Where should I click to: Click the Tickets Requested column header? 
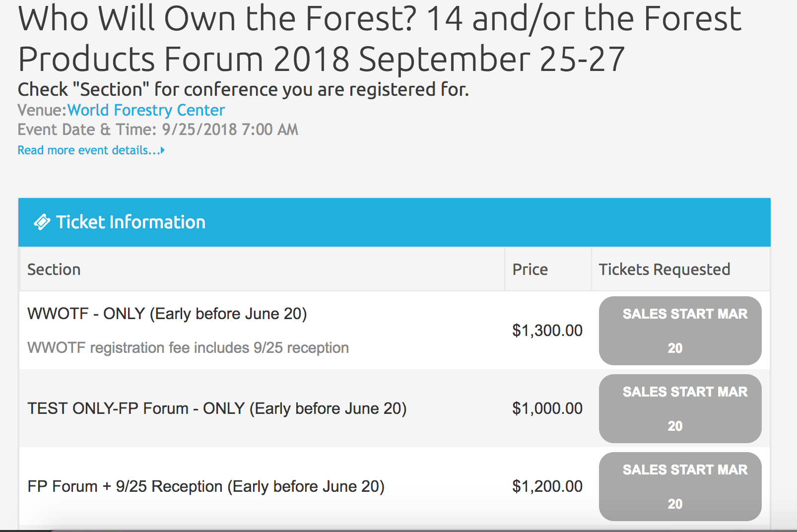point(664,269)
